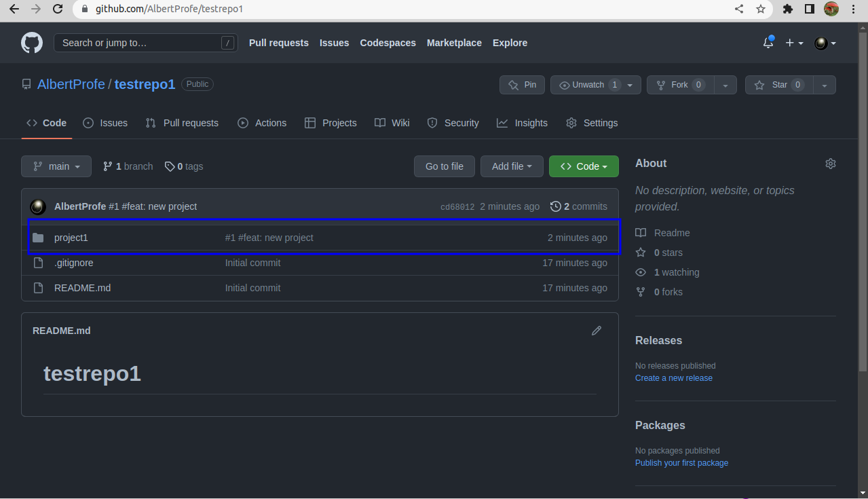Switch to the Issues repository tab
868x499 pixels.
[105, 123]
